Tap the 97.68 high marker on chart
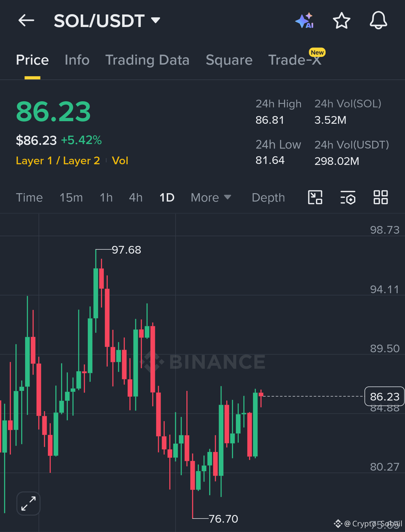Image resolution: width=405 pixels, height=532 pixels. (x=126, y=250)
